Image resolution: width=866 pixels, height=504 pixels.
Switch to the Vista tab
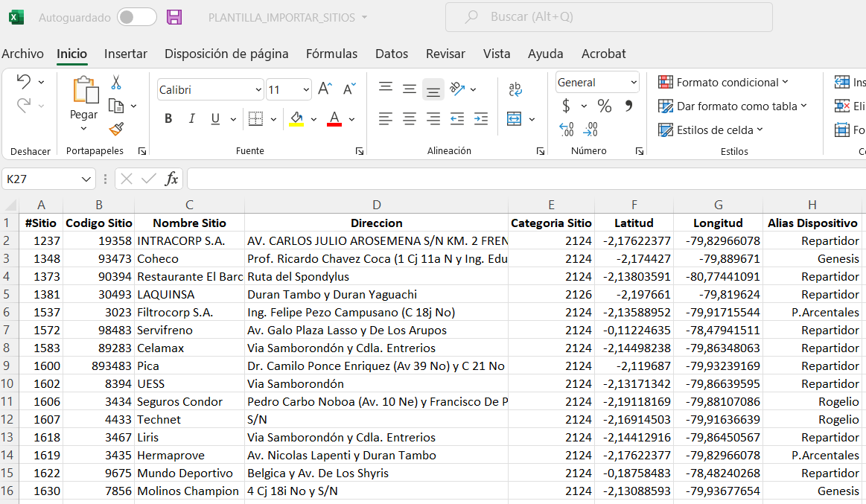497,54
